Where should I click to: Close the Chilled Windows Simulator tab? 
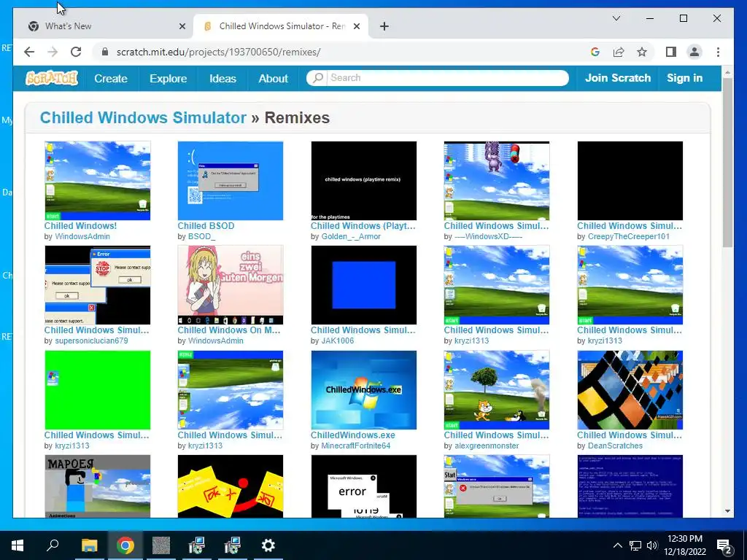pyautogui.click(x=356, y=27)
